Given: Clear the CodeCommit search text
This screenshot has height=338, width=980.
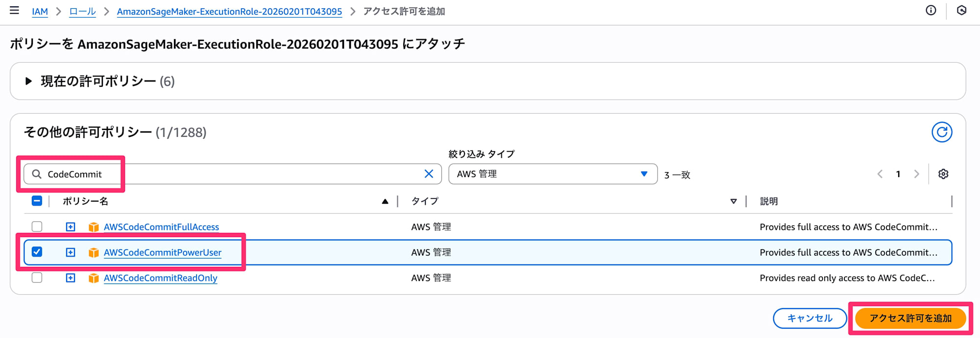Looking at the screenshot, I should click(x=429, y=174).
